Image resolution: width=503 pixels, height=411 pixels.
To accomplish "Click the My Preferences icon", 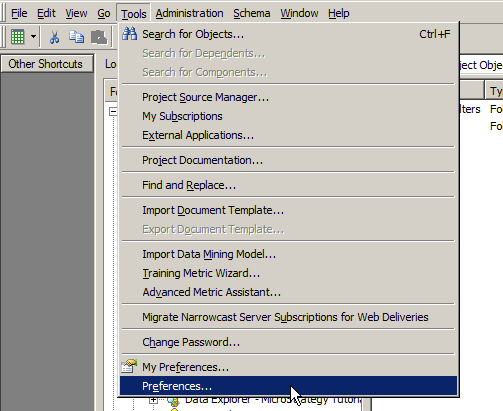I will tap(129, 366).
